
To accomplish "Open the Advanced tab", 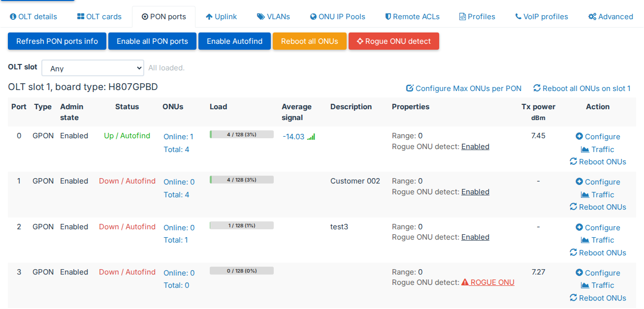I will click(x=611, y=17).
